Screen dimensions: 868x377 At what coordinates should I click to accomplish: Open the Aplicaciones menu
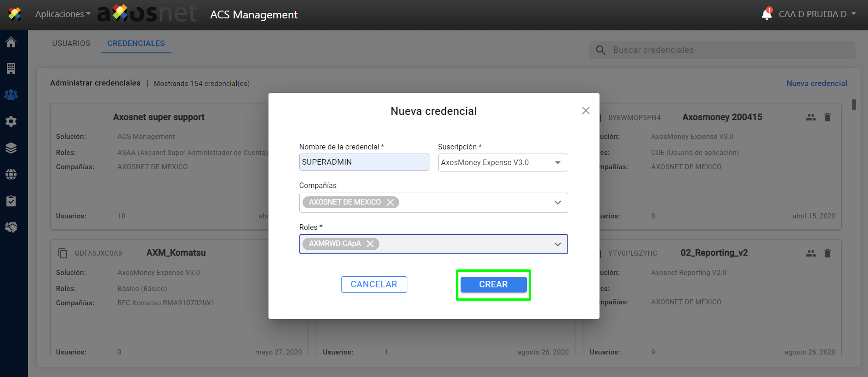coord(63,14)
